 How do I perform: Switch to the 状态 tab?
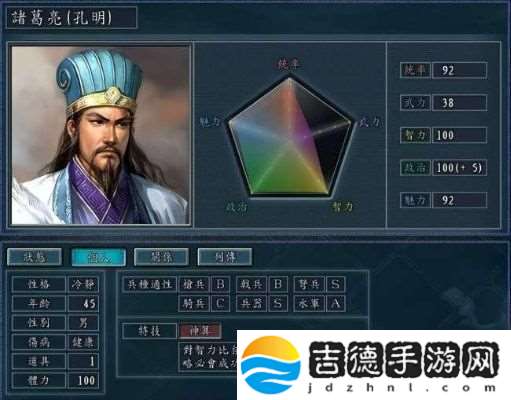pos(34,257)
